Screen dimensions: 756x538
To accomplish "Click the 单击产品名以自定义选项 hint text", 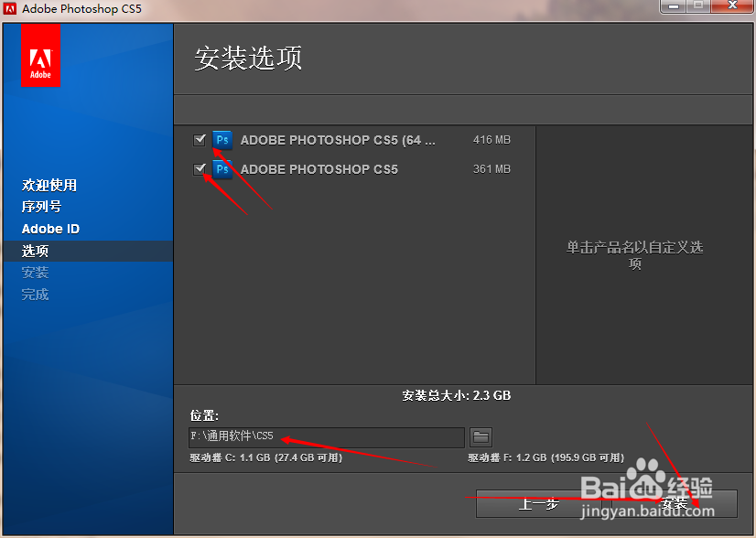I will coord(634,255).
